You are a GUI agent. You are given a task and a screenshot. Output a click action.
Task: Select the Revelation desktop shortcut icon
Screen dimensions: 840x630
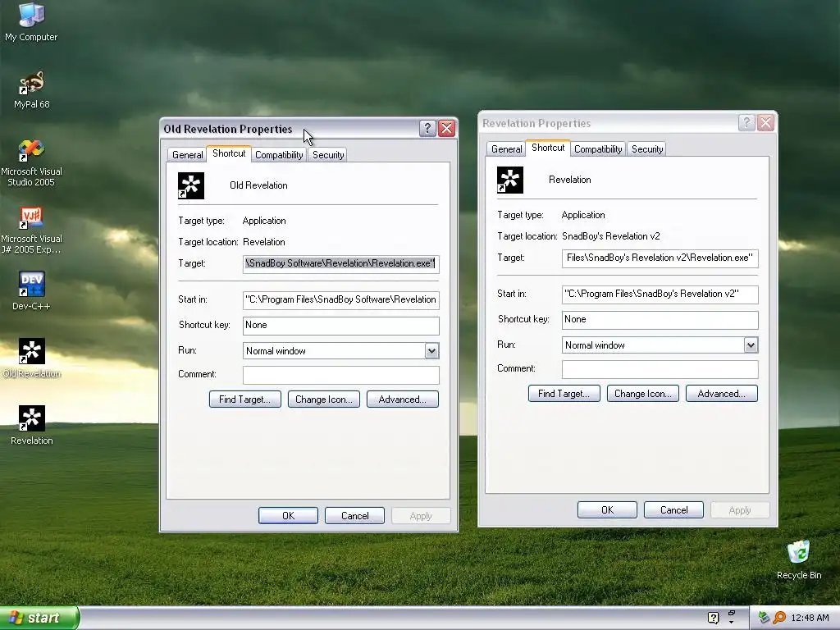coord(32,426)
